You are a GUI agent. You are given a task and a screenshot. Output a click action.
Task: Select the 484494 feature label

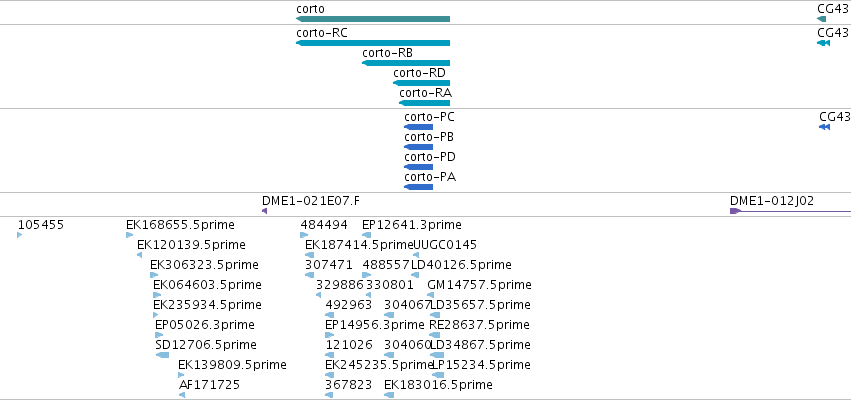pos(324,225)
